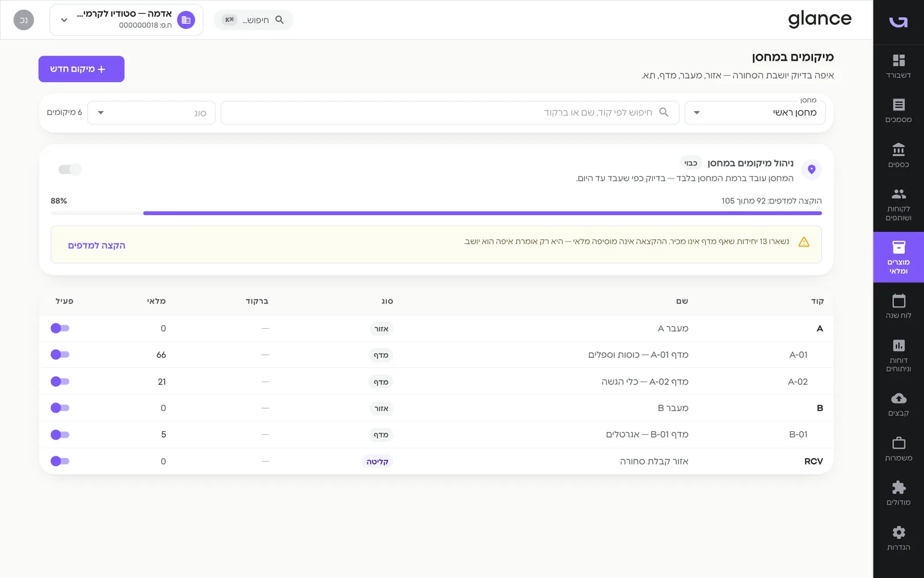924x578 pixels.
Task: Open the דשבורד dashboard icon in sidebar
Action: click(x=899, y=61)
